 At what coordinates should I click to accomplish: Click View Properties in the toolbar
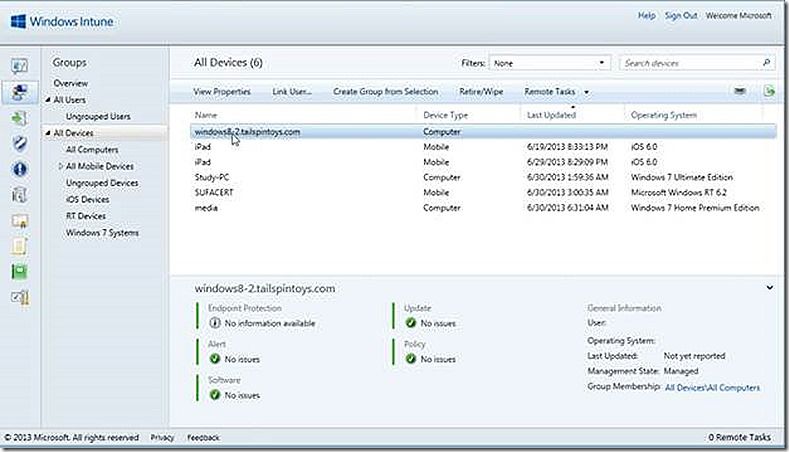[222, 92]
